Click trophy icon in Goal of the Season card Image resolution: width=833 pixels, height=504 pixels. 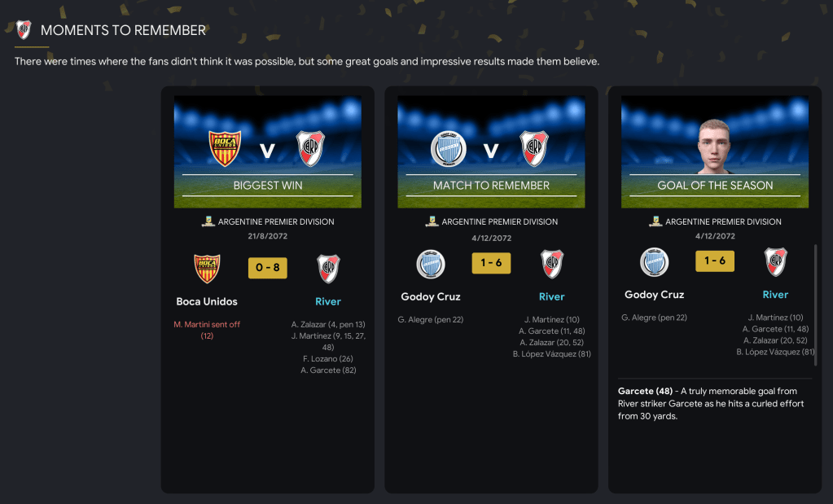pos(655,221)
